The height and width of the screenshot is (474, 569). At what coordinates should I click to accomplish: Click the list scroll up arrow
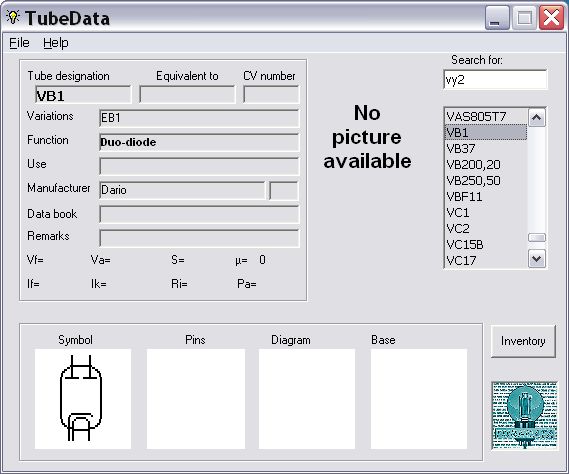(x=537, y=118)
